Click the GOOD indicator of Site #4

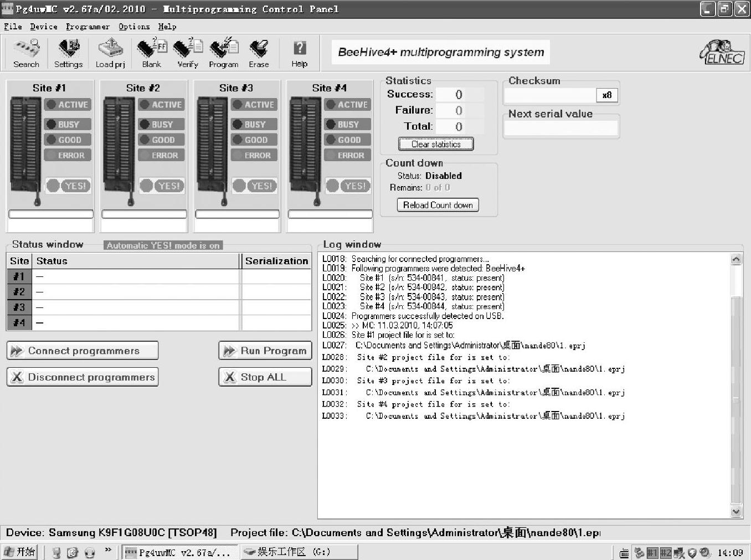tap(347, 140)
